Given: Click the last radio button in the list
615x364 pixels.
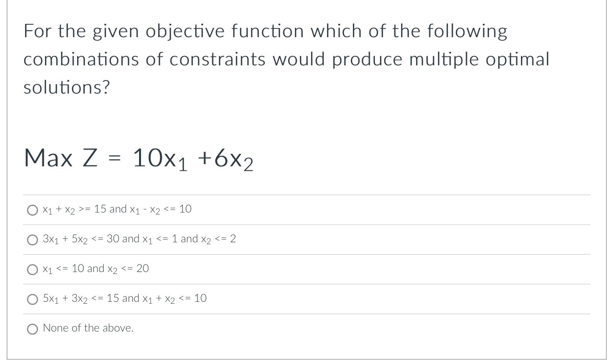Looking at the screenshot, I should click(x=33, y=329).
